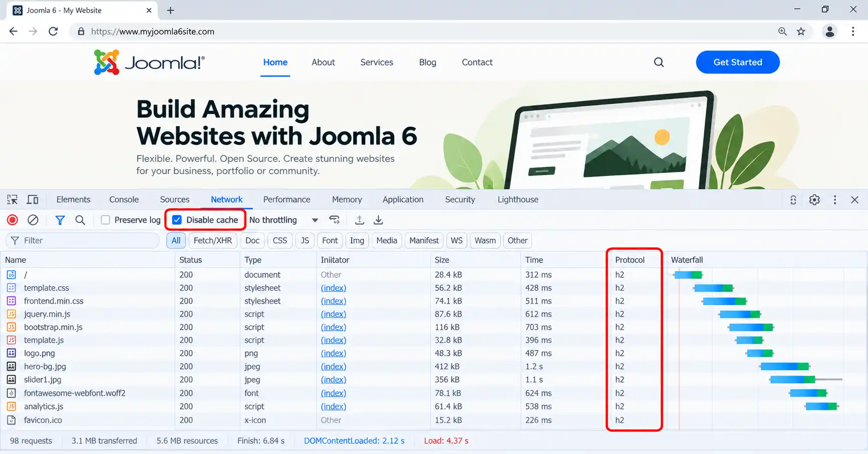Open the Application tab
The width and height of the screenshot is (868, 454).
[403, 199]
